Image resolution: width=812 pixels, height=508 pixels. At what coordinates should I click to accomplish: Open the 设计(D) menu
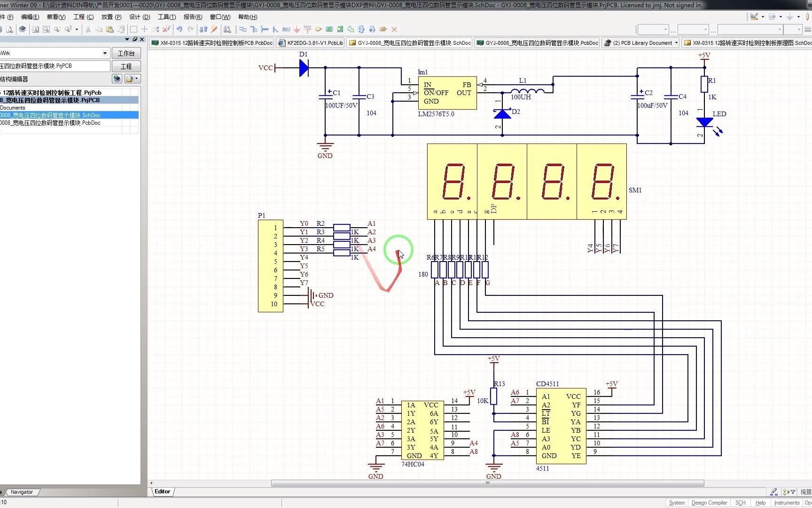click(140, 17)
